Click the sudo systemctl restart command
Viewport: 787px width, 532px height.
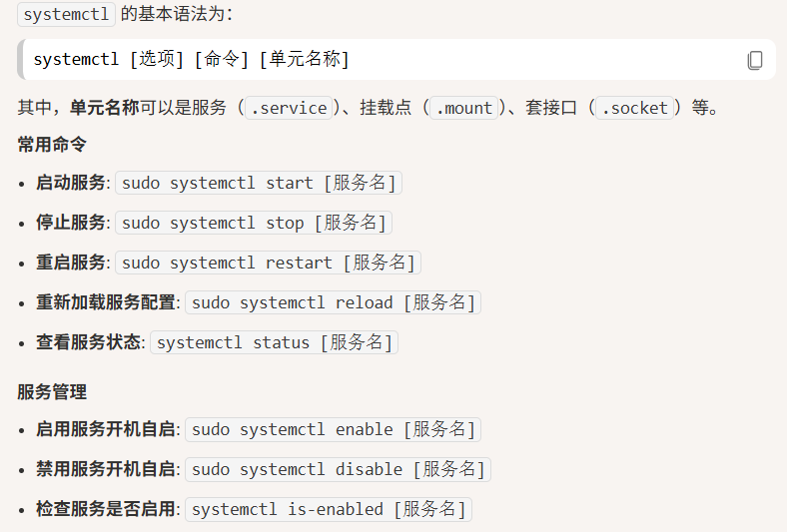pos(268,263)
